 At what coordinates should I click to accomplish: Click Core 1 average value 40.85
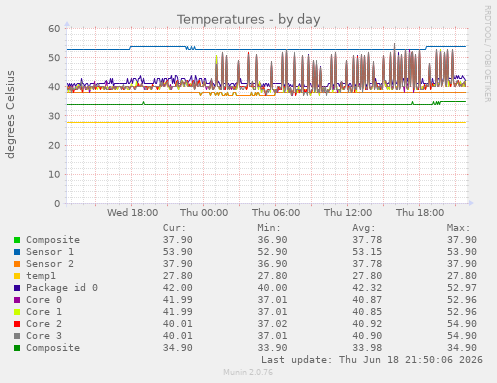[367, 312]
